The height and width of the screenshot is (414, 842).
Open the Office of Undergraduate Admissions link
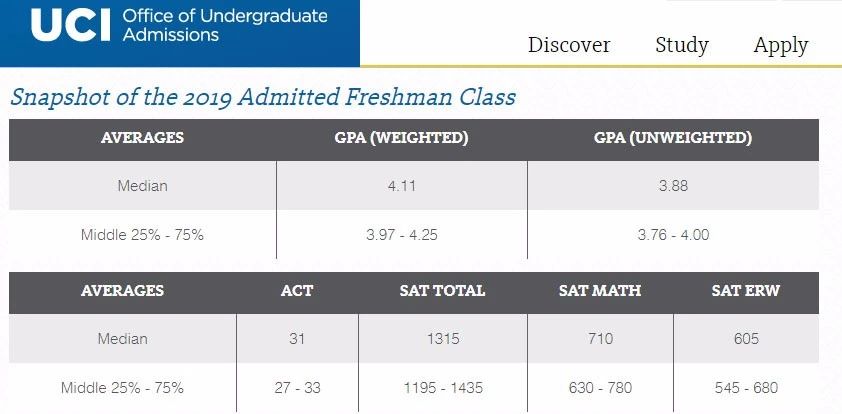pyautogui.click(x=224, y=26)
